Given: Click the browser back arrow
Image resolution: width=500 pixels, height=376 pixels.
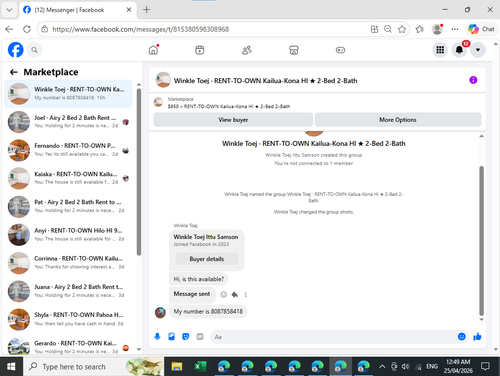Looking at the screenshot, I should [x=9, y=29].
